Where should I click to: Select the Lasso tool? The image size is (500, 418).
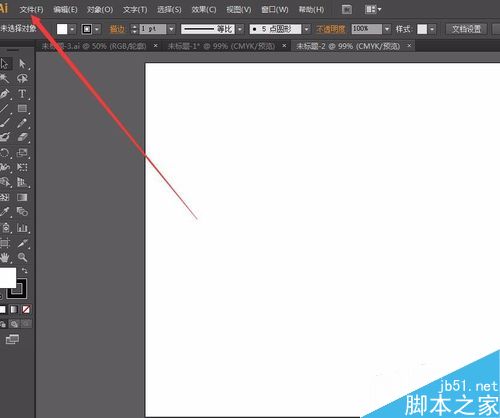(x=22, y=78)
